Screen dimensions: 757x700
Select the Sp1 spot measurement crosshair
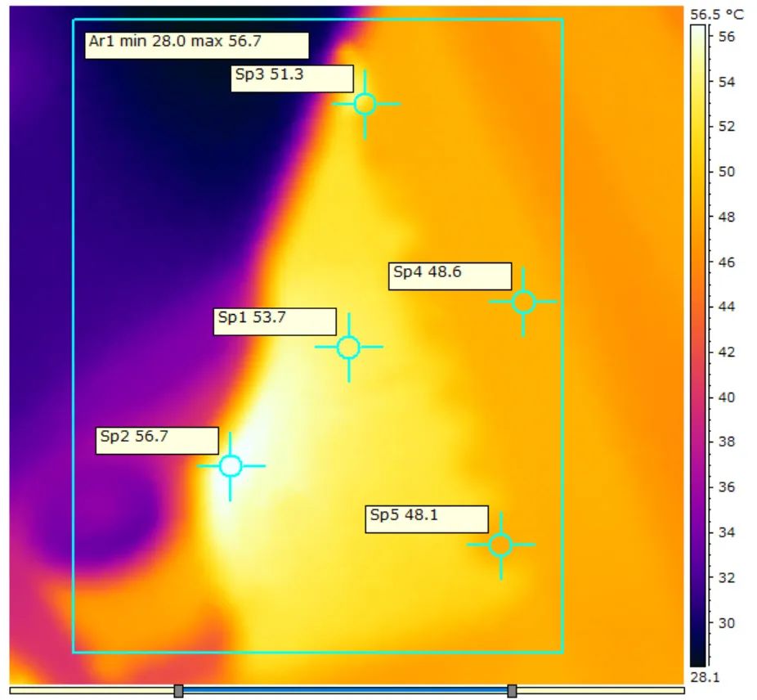pos(348,347)
